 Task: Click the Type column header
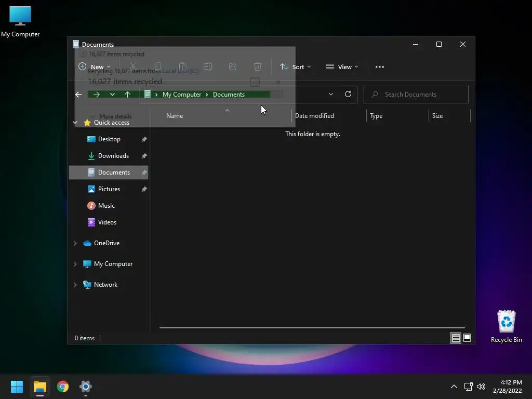[x=376, y=116]
